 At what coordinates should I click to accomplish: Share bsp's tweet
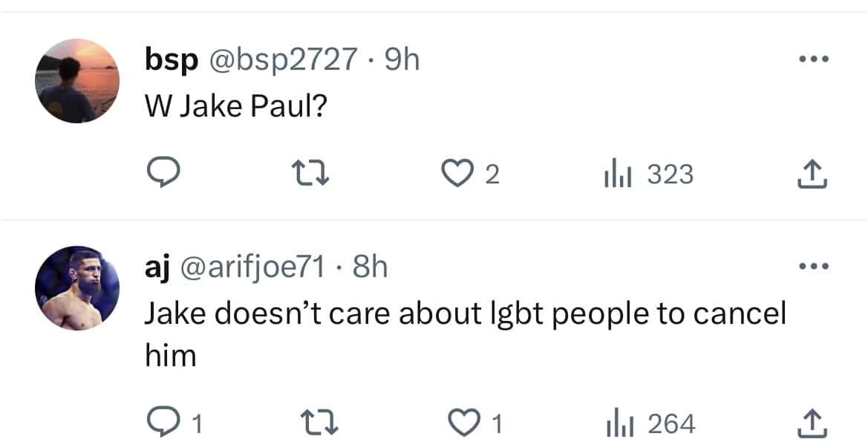click(x=812, y=175)
